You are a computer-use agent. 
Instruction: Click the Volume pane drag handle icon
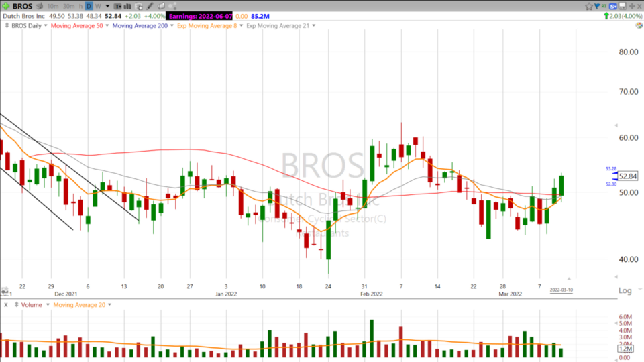16,304
